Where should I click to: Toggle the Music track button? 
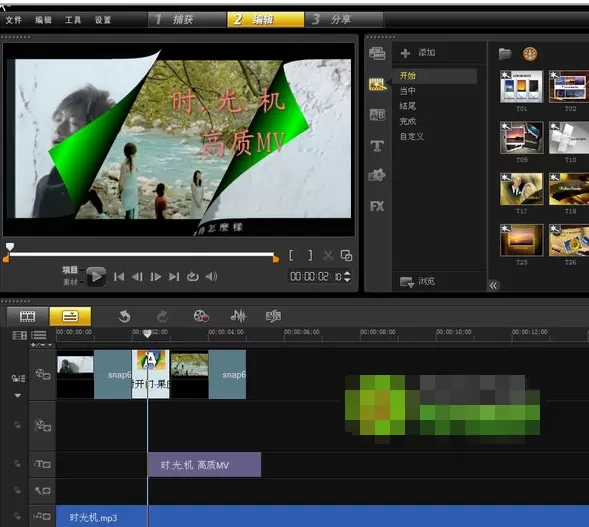pos(43,516)
